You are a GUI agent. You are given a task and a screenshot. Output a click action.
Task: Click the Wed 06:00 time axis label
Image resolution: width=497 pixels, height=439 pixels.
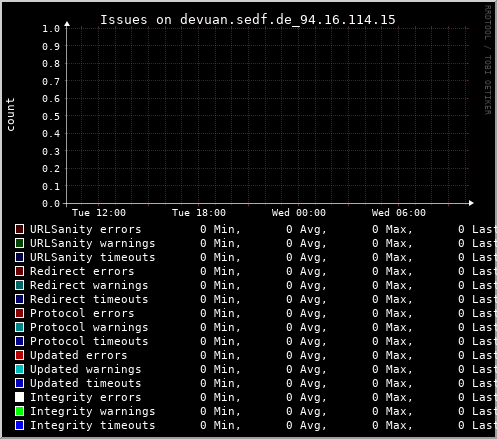pos(399,213)
